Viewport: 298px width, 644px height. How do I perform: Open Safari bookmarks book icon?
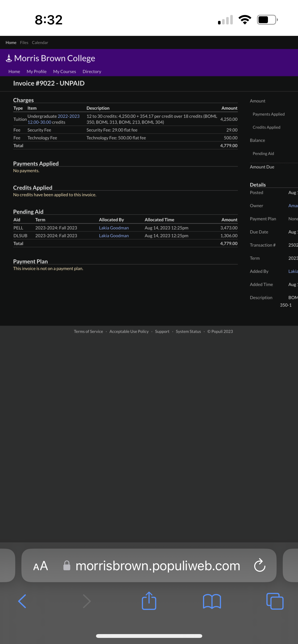[x=212, y=601]
